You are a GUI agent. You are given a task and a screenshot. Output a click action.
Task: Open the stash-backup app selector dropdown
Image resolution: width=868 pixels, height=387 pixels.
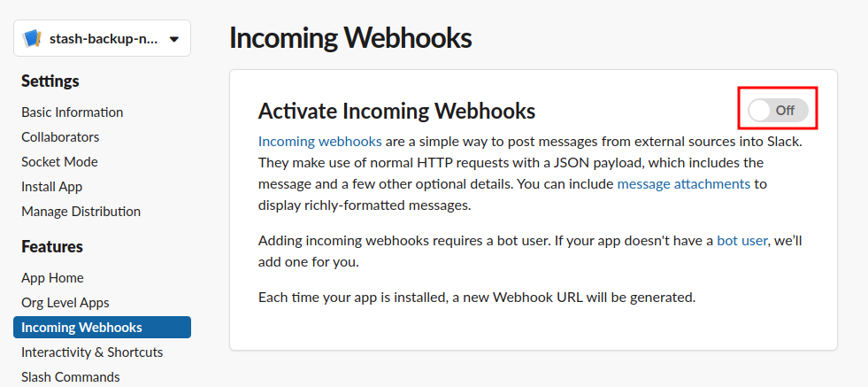pyautogui.click(x=173, y=39)
